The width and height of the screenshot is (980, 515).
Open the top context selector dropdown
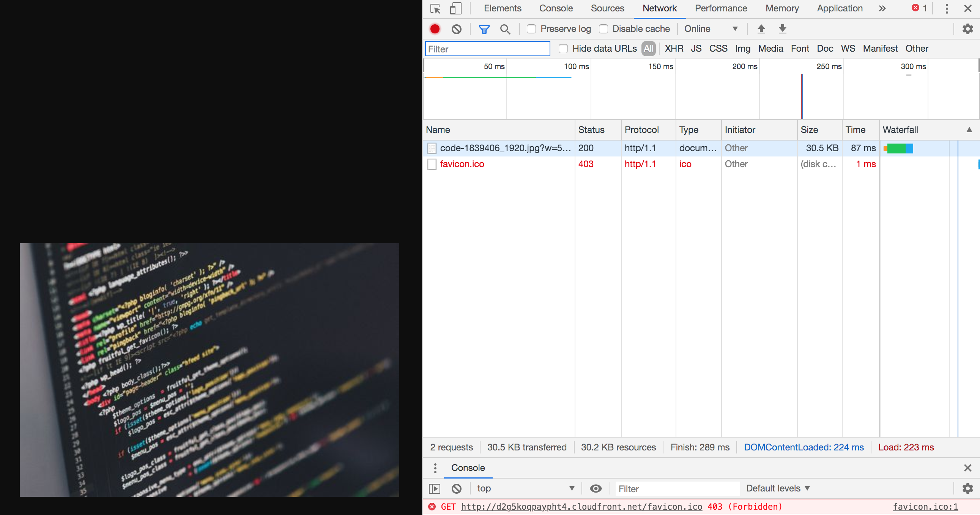click(x=525, y=488)
